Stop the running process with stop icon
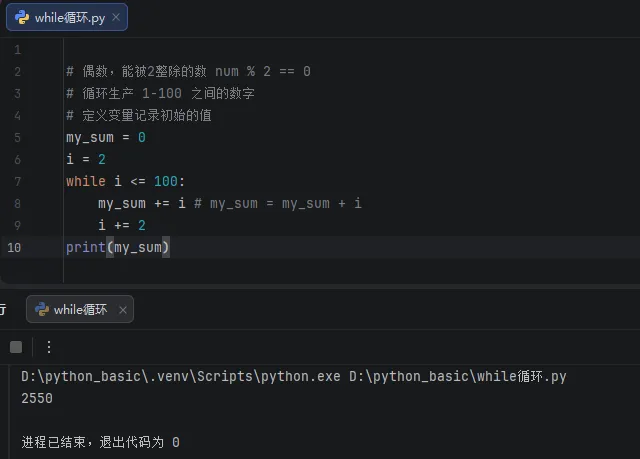 pyautogui.click(x=16, y=347)
